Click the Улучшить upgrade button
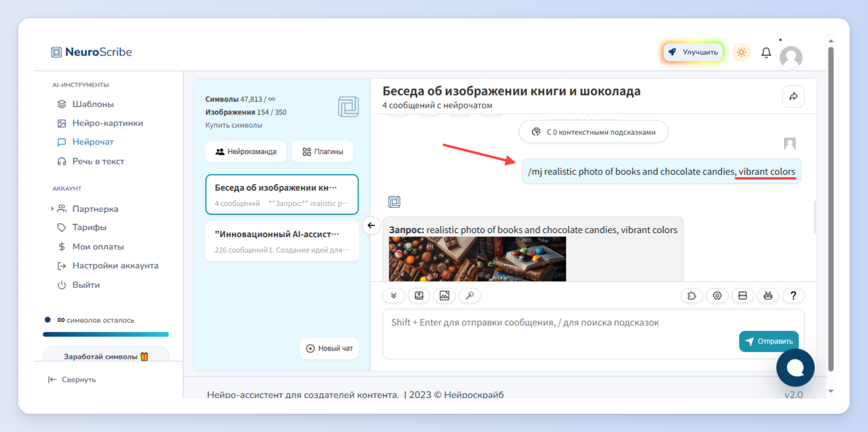868x432 pixels. 693,52
